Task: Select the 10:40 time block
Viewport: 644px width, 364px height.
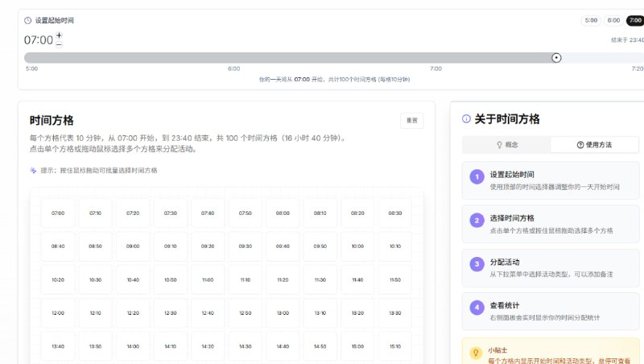Action: point(133,279)
